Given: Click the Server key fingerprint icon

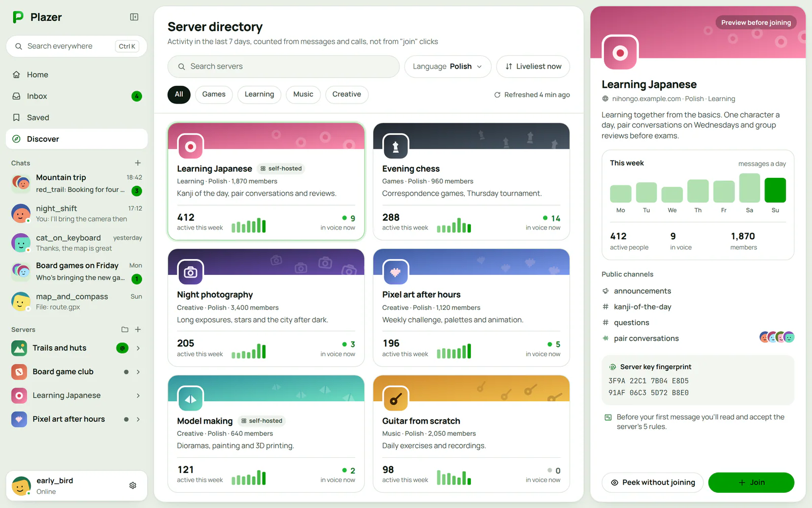Looking at the screenshot, I should (x=613, y=367).
